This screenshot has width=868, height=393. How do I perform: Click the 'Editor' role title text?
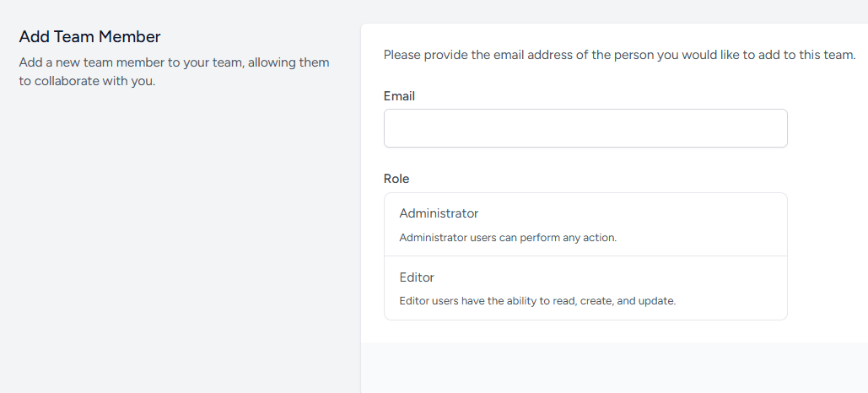[x=417, y=277]
